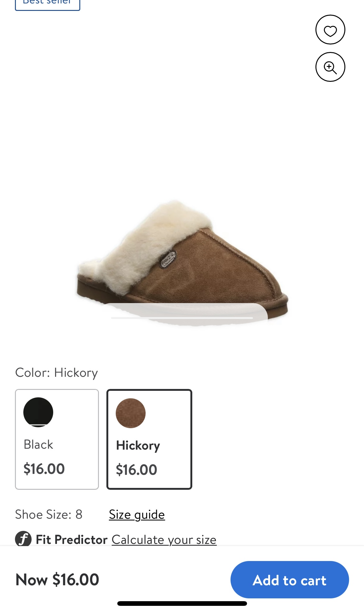Tap the Black color name label
The height and width of the screenshot is (613, 364).
pyautogui.click(x=39, y=444)
